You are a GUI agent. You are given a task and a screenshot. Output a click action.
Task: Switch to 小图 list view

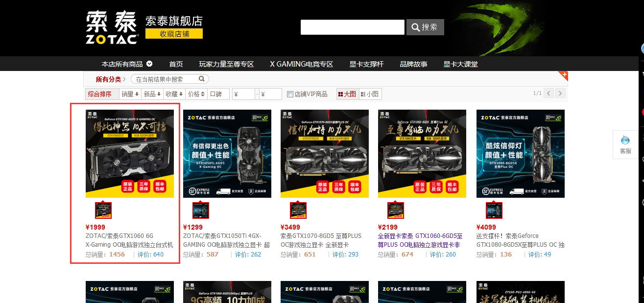pos(370,94)
